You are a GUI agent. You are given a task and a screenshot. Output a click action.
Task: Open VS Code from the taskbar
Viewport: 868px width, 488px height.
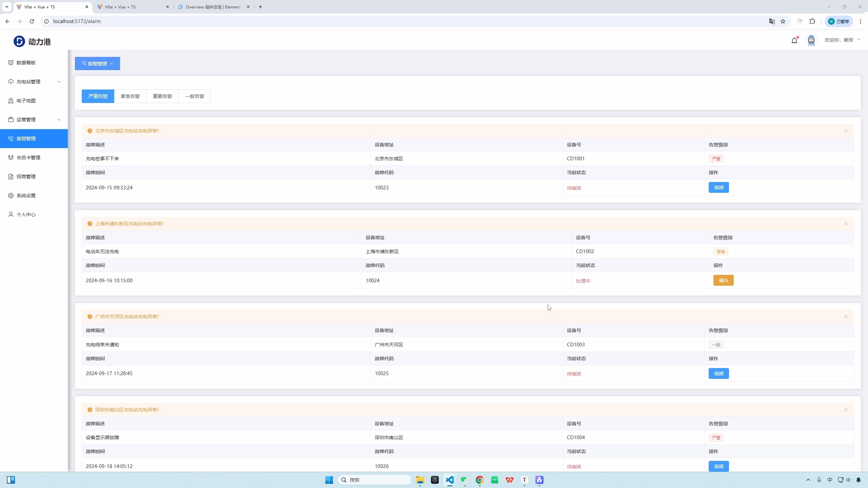click(x=450, y=480)
